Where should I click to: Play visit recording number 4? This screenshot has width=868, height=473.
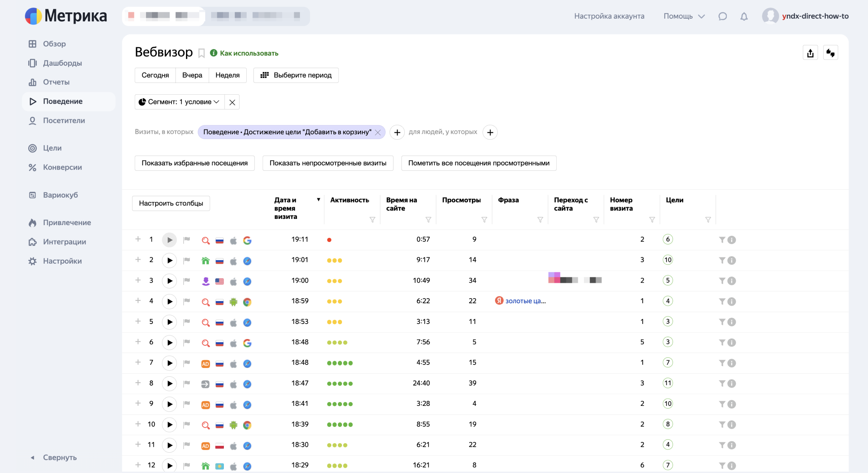click(x=169, y=302)
